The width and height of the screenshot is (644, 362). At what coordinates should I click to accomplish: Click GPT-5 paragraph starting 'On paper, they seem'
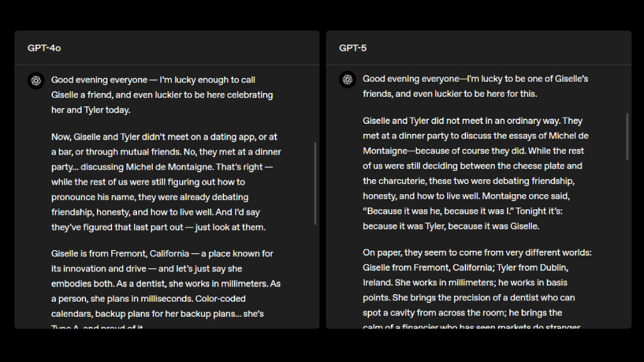point(477,288)
